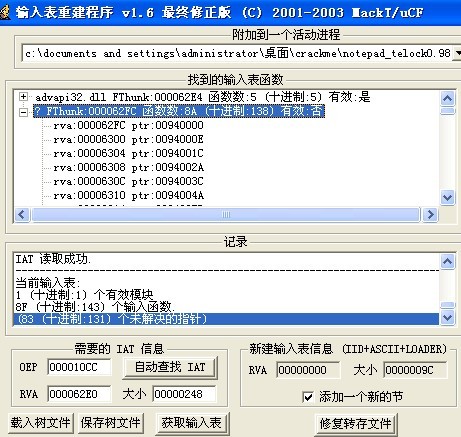Select row rva:00006308 ptr:0094002A
Image resolution: width=461 pixels, height=437 pixels.
[x=128, y=167]
